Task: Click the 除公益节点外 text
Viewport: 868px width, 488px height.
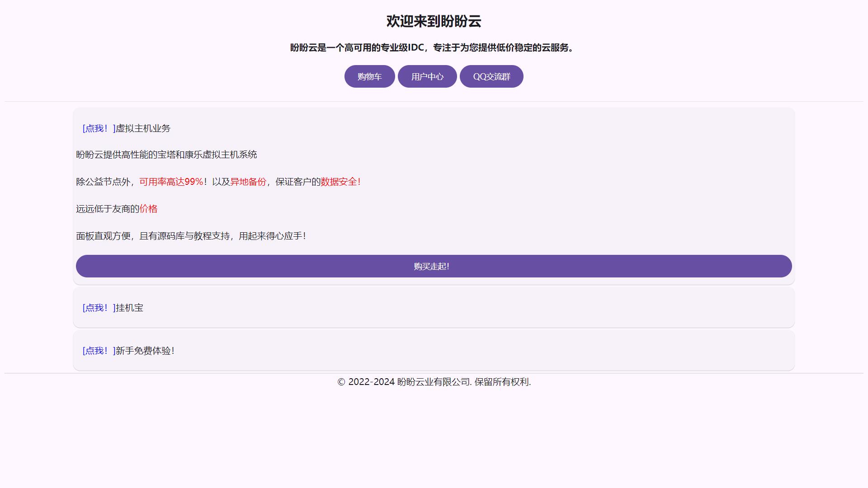Action: pyautogui.click(x=103, y=182)
